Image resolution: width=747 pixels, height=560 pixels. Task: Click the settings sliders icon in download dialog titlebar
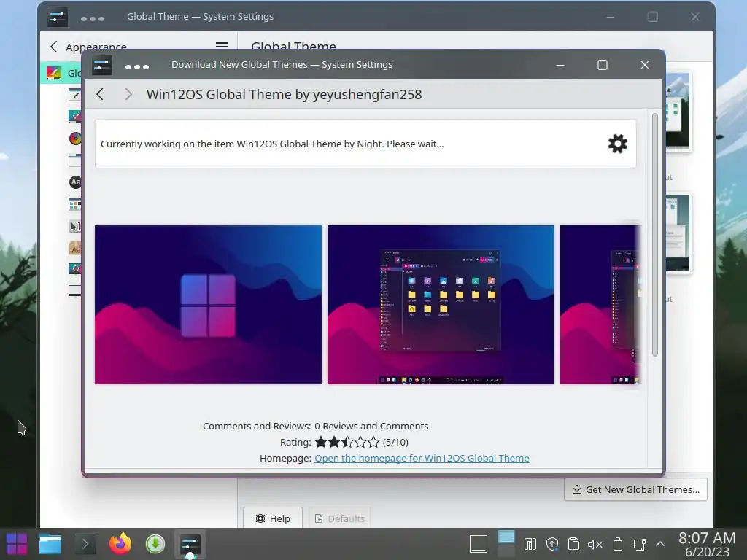(x=102, y=65)
